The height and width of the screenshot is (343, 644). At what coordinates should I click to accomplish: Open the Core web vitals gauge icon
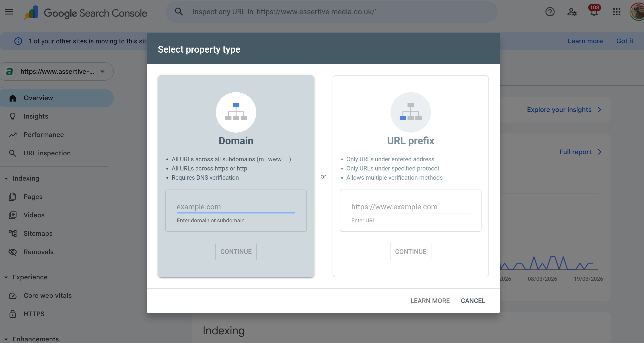pyautogui.click(x=13, y=295)
